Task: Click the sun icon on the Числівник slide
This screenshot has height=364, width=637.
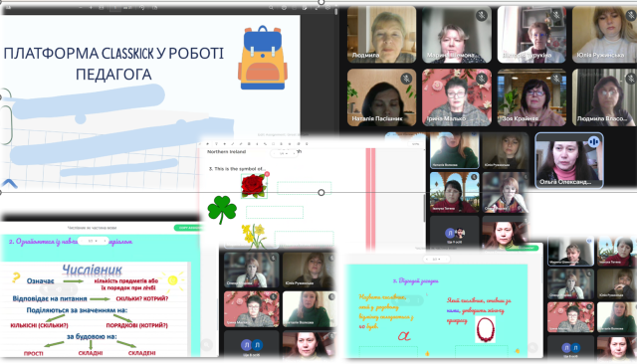Action: click(172, 280)
